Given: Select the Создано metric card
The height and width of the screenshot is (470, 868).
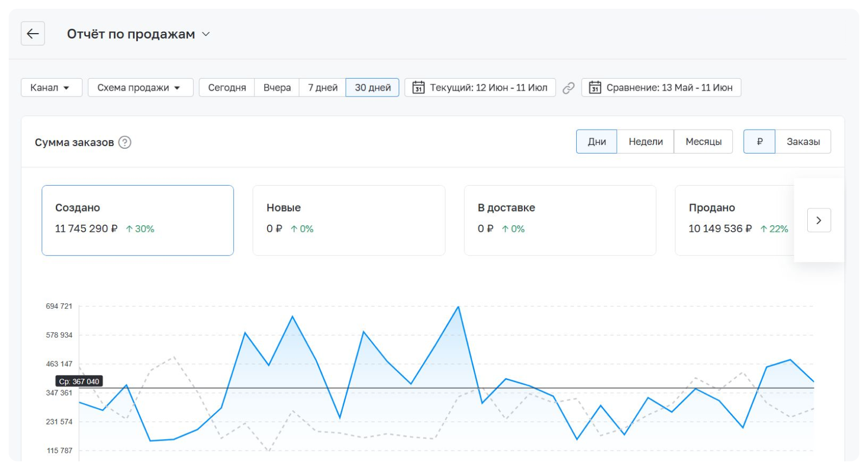Looking at the screenshot, I should tap(138, 220).
